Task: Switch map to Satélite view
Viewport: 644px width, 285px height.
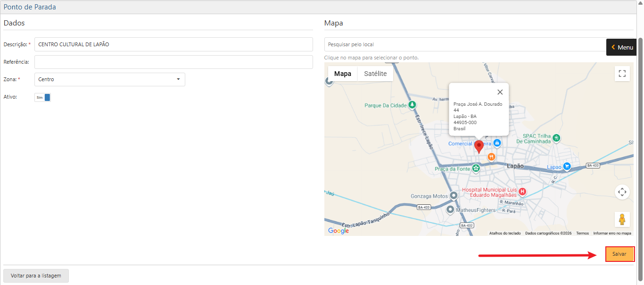Action: pos(375,74)
